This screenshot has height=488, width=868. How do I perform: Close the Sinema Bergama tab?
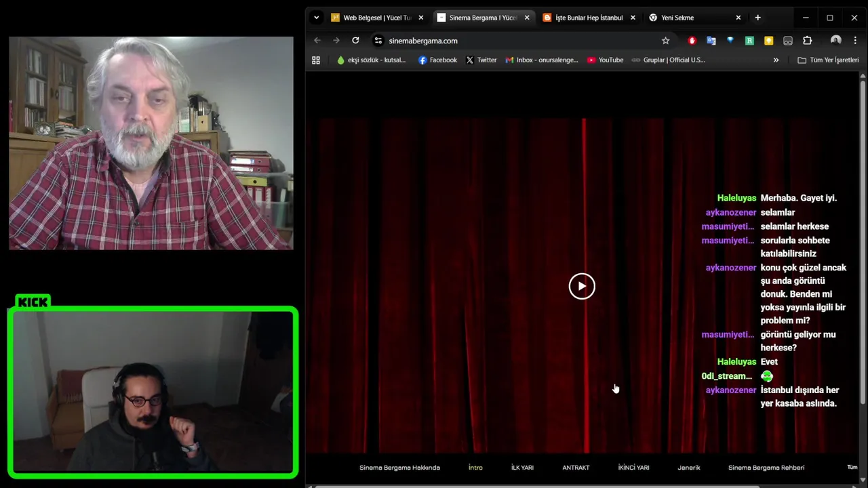[x=527, y=18]
